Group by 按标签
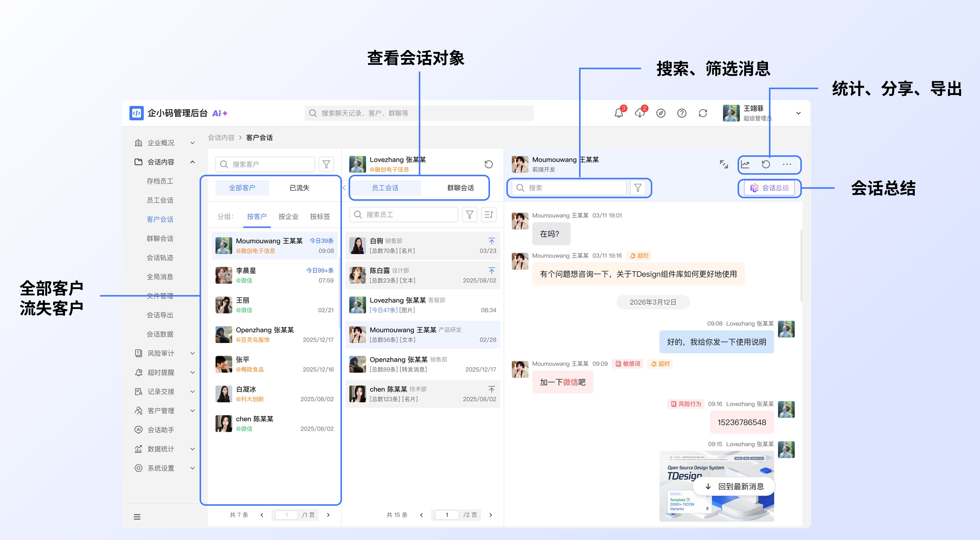The image size is (980, 540). [x=320, y=216]
